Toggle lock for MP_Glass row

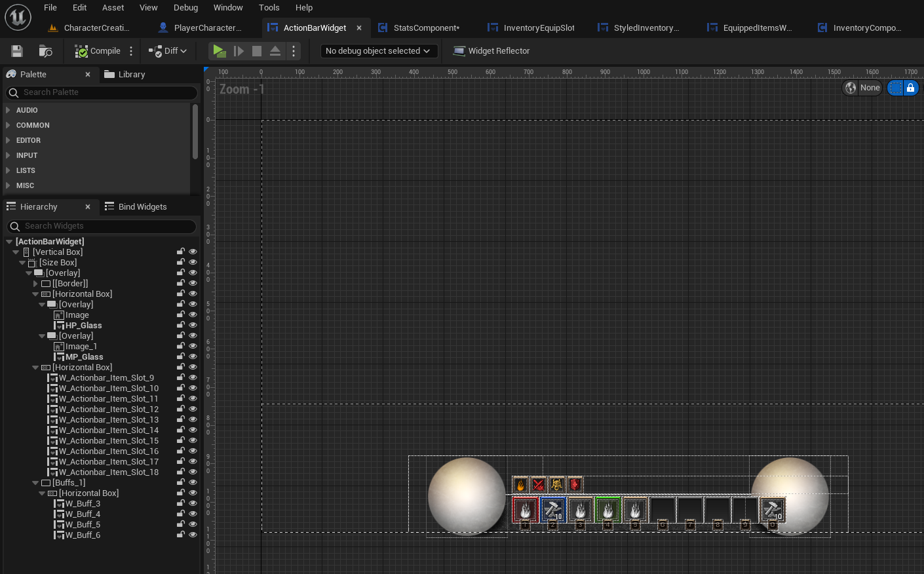coord(180,356)
